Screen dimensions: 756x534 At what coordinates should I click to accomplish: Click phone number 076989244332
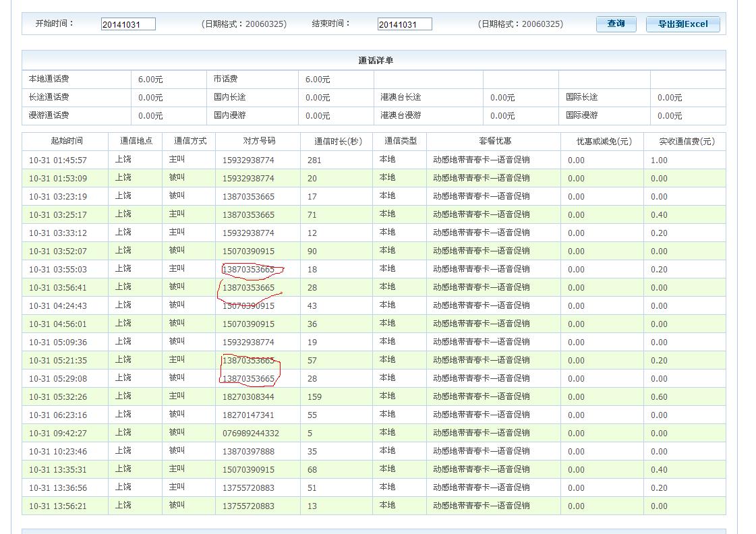point(250,434)
